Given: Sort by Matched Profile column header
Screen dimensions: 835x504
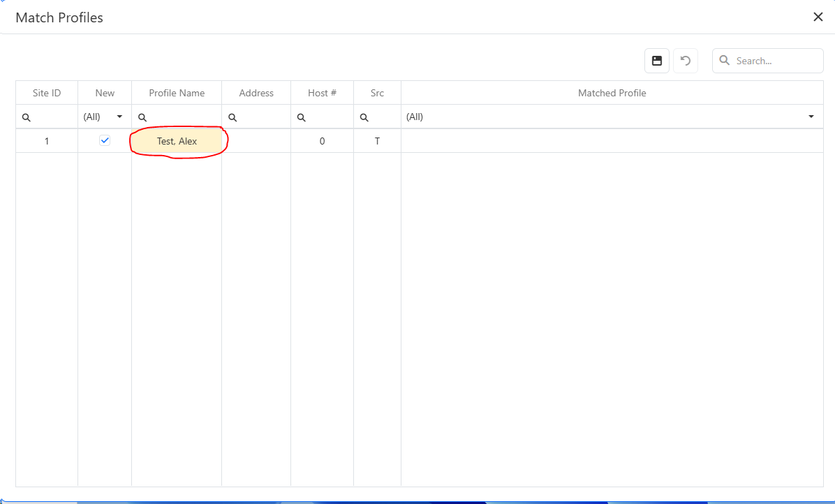Looking at the screenshot, I should pyautogui.click(x=612, y=93).
